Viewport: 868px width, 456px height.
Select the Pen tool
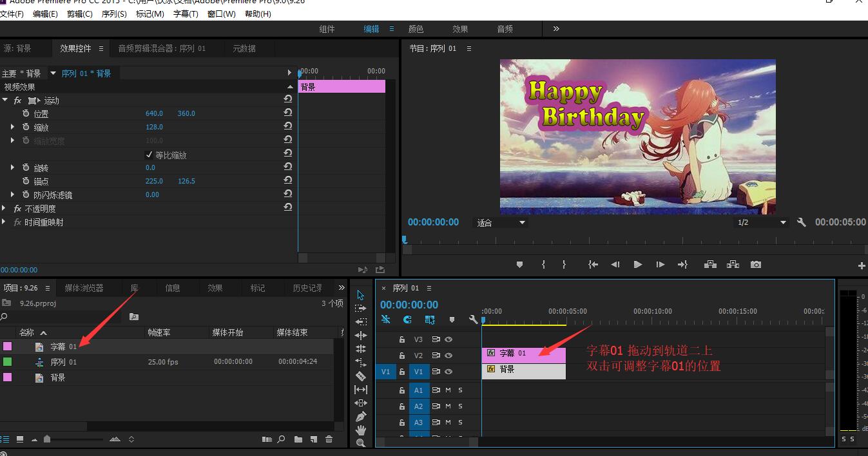[361, 417]
